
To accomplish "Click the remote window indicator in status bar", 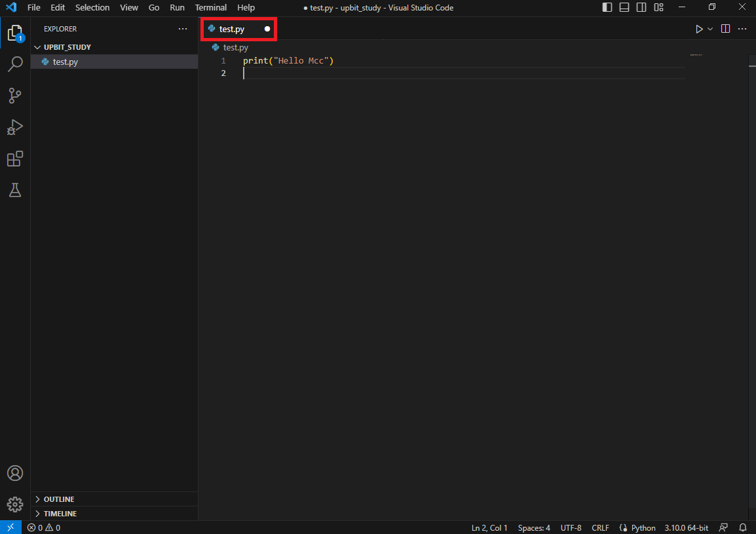I will click(10, 527).
